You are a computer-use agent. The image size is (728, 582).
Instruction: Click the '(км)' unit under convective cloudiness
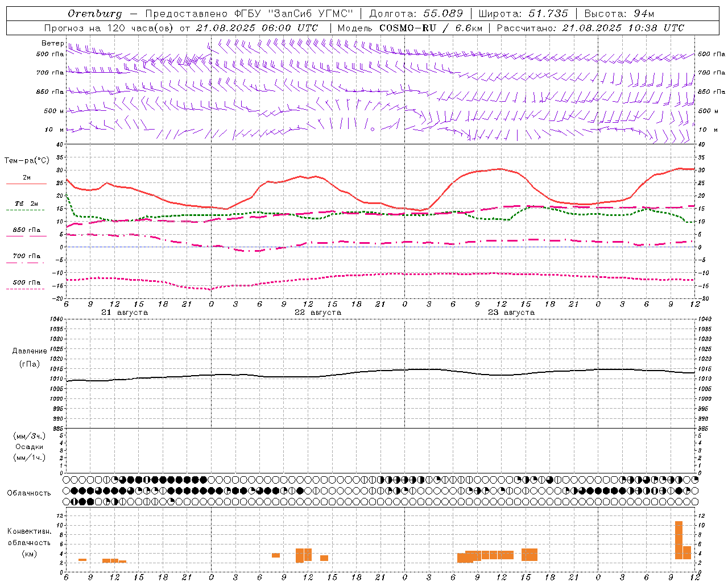tap(30, 554)
